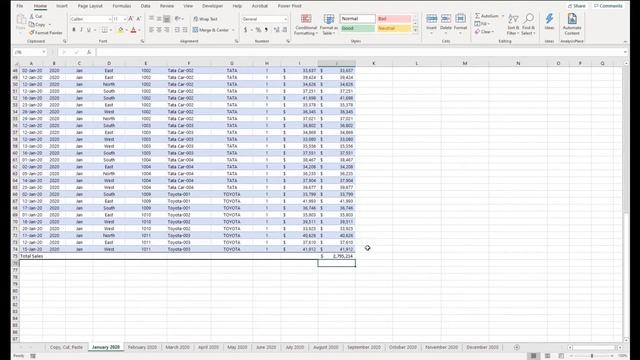The width and height of the screenshot is (640, 360).
Task: Open the Comments pane button
Action: point(608,6)
